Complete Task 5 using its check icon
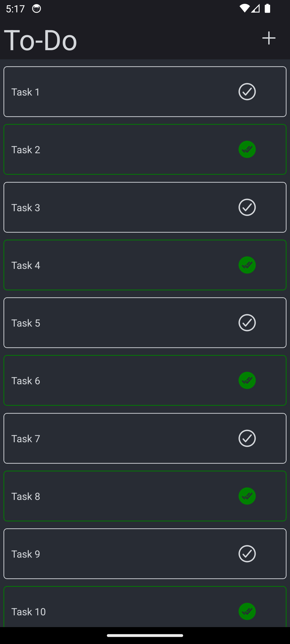The image size is (290, 644). click(x=247, y=323)
